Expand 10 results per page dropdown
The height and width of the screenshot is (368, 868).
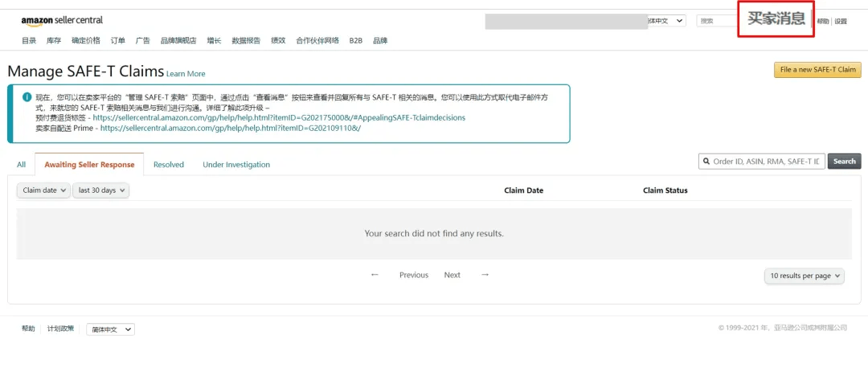click(x=805, y=276)
